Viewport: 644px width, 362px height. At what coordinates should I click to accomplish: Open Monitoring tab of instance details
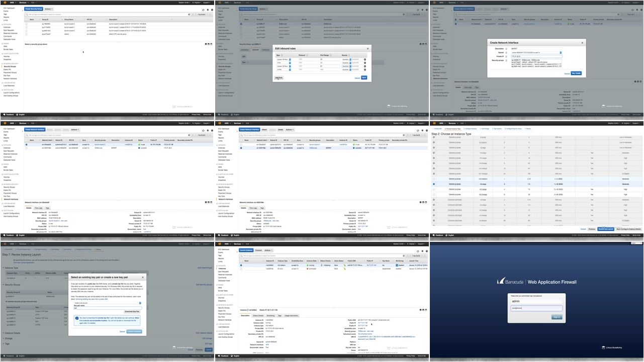(270, 316)
